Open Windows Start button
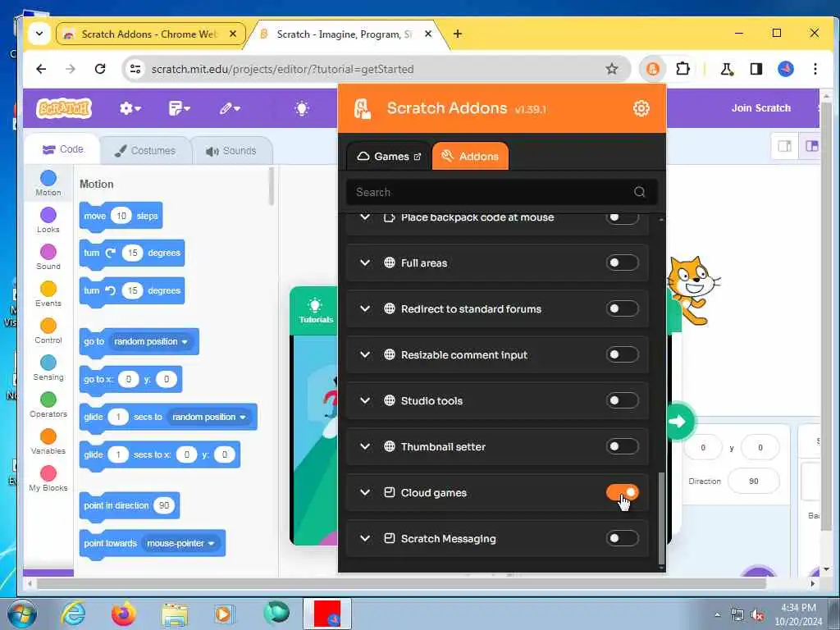Screen dimensions: 840x630 tap(21, 614)
